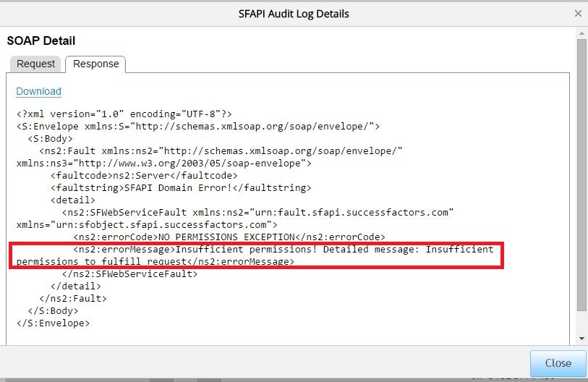588x382 pixels.
Task: Click the scrollbar up arrow
Action: pos(581,33)
